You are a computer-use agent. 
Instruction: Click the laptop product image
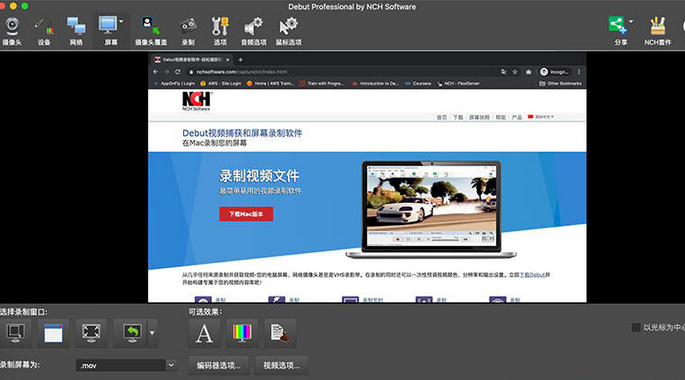point(431,210)
